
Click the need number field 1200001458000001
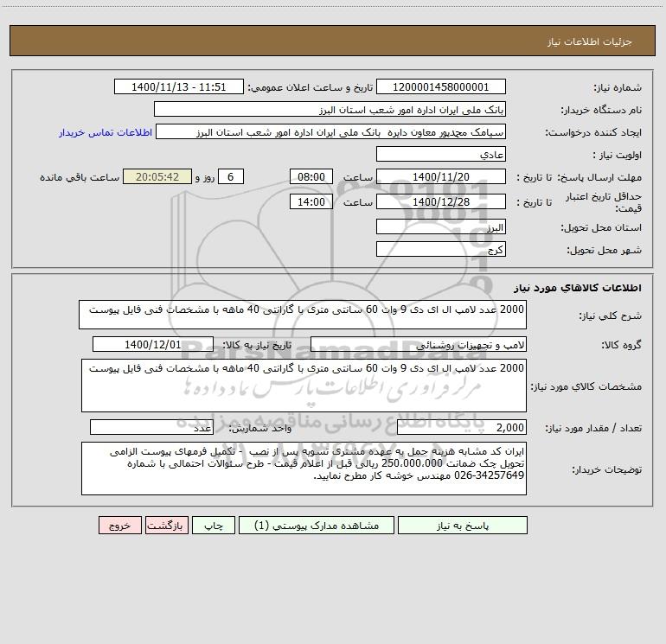point(441,87)
